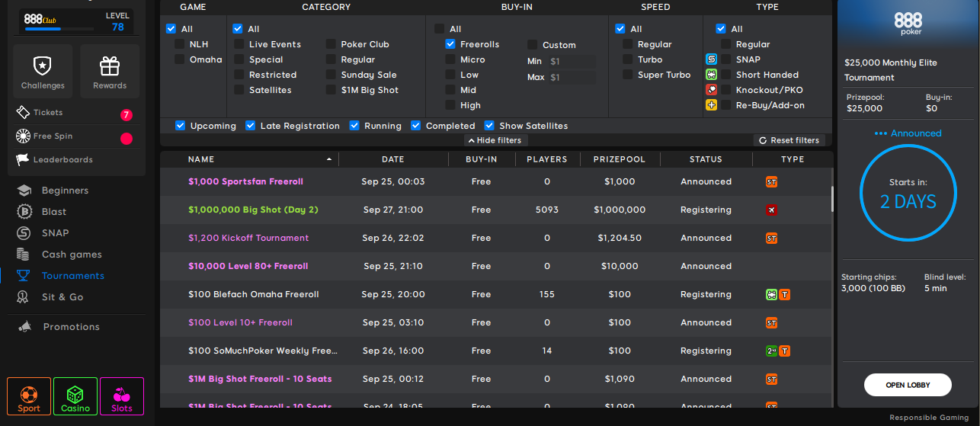Click the red Knockout/PKO glove icon
This screenshot has width=980, height=426.
click(x=711, y=89)
